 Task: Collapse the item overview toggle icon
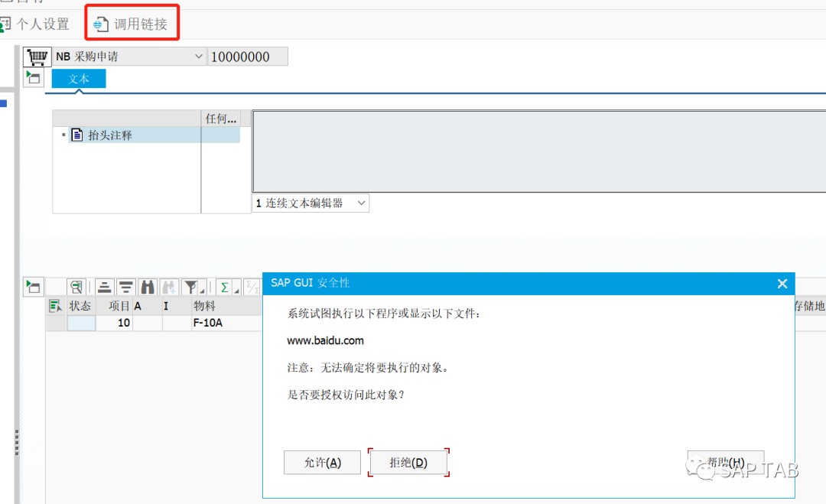[33, 287]
